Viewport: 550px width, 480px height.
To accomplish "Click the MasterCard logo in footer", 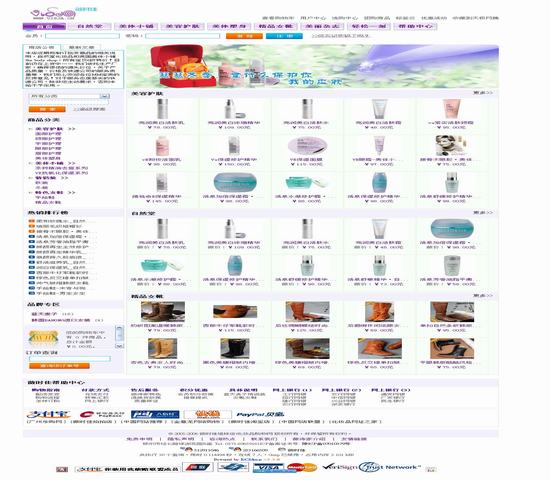I will 302,467.
